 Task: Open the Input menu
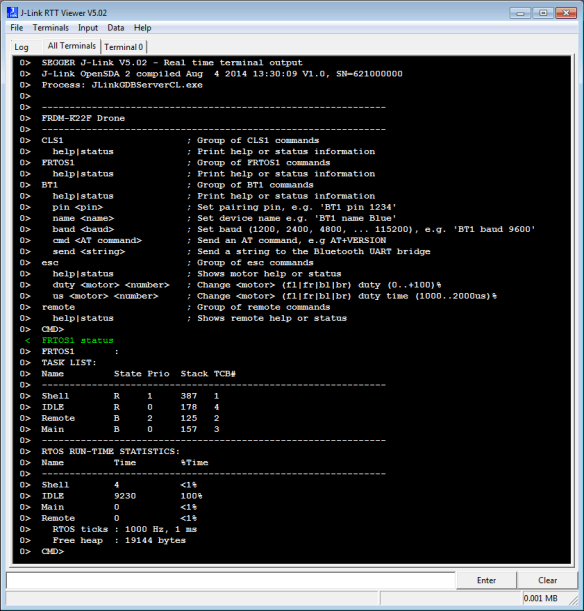point(88,28)
